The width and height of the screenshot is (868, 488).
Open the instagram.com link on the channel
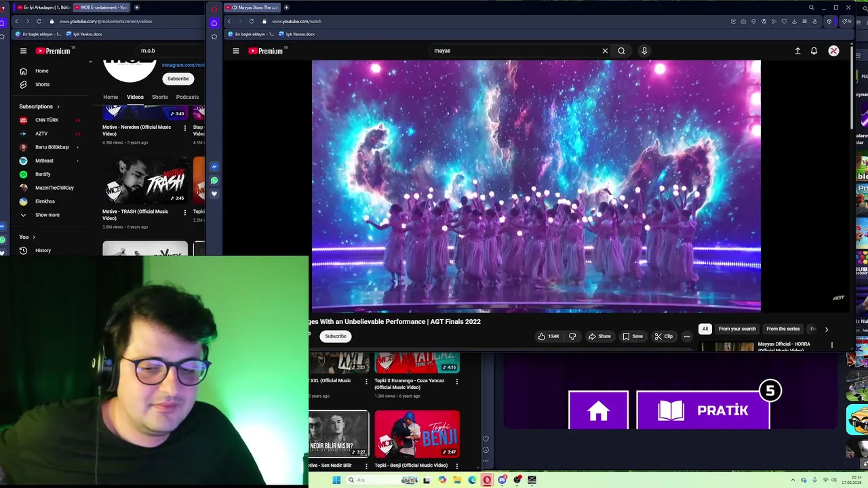[x=183, y=65]
